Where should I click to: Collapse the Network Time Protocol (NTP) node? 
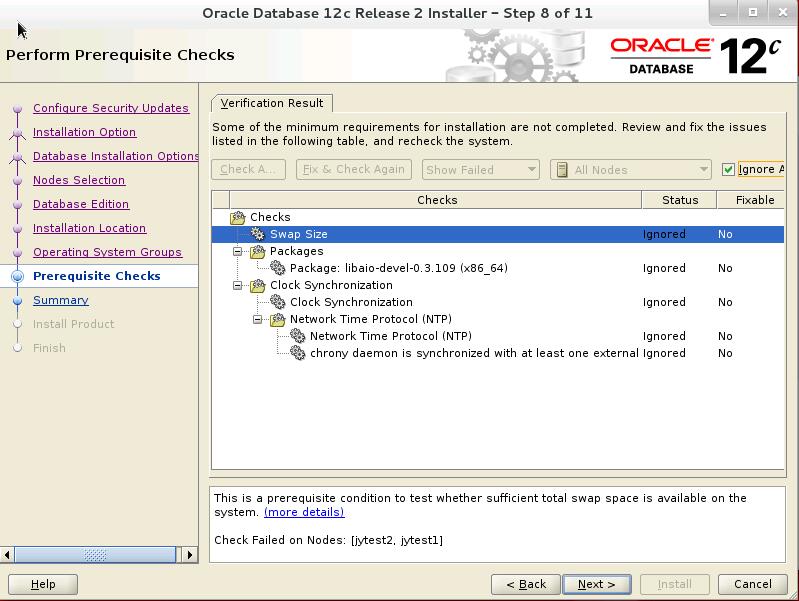258,320
